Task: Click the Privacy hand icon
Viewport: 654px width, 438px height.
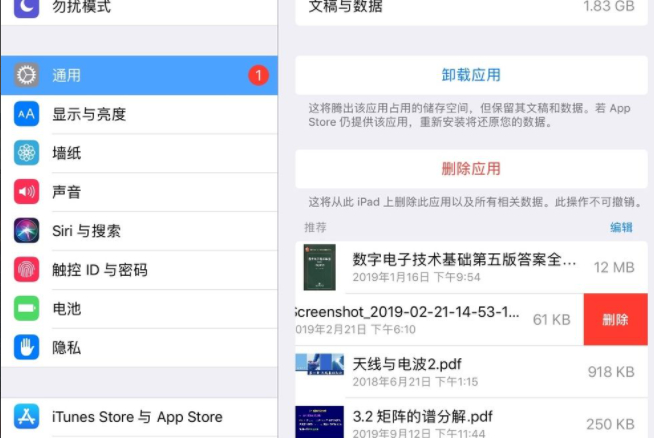Action: [x=26, y=347]
